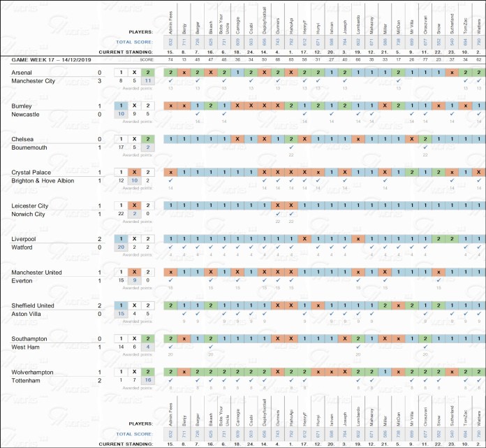Click Admin Fees' checkmark in the Southampton row
This screenshot has width=486, height=448.
tap(170, 347)
